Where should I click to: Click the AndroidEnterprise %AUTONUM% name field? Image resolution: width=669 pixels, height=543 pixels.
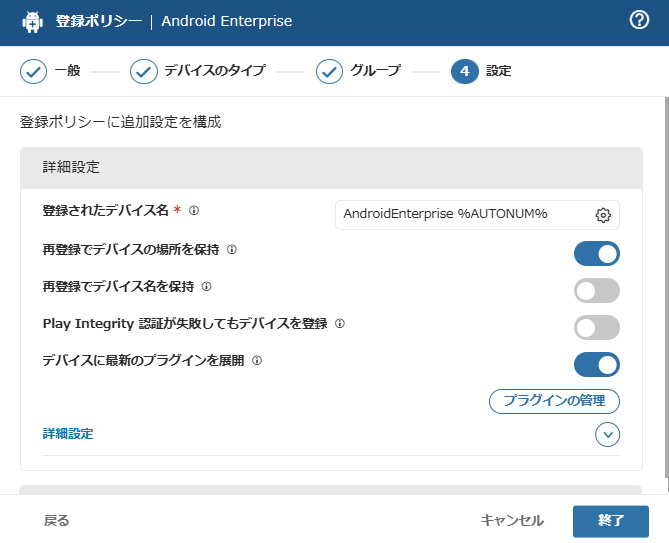[477, 215]
